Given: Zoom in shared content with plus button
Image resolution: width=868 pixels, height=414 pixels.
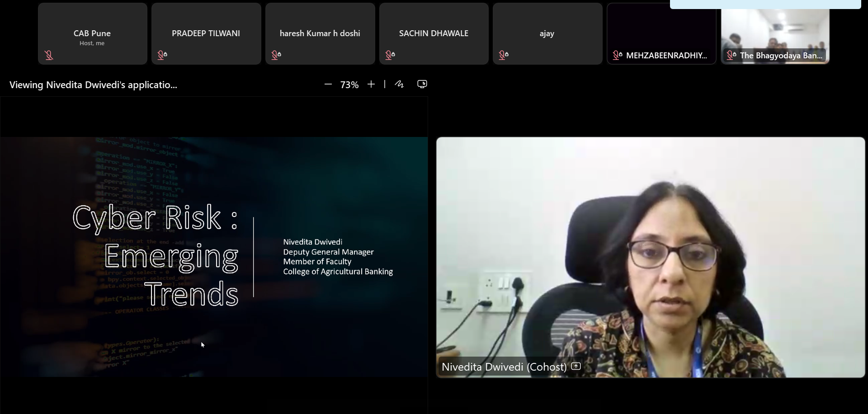Looking at the screenshot, I should click(371, 85).
